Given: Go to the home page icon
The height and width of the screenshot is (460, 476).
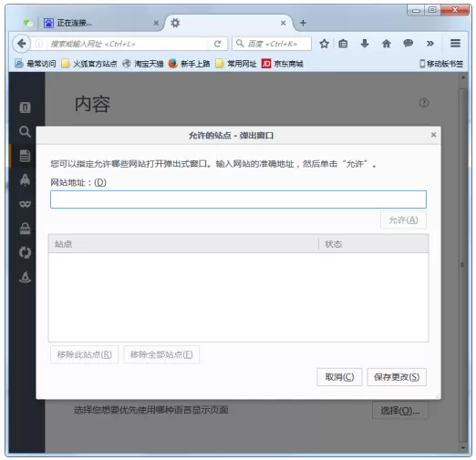Looking at the screenshot, I should click(x=386, y=44).
